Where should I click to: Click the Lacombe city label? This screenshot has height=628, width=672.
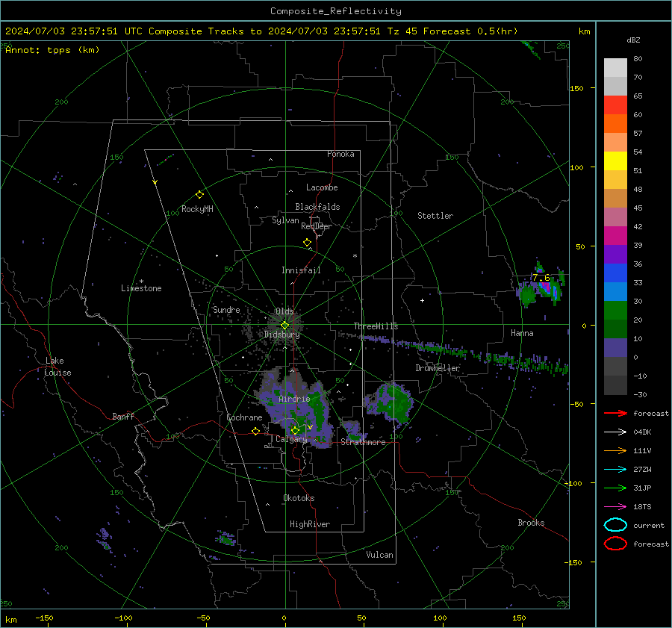click(x=322, y=187)
